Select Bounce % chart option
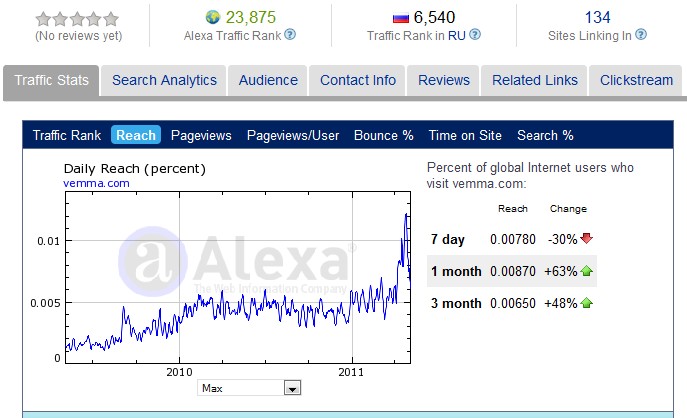The image size is (687, 418). (383, 135)
